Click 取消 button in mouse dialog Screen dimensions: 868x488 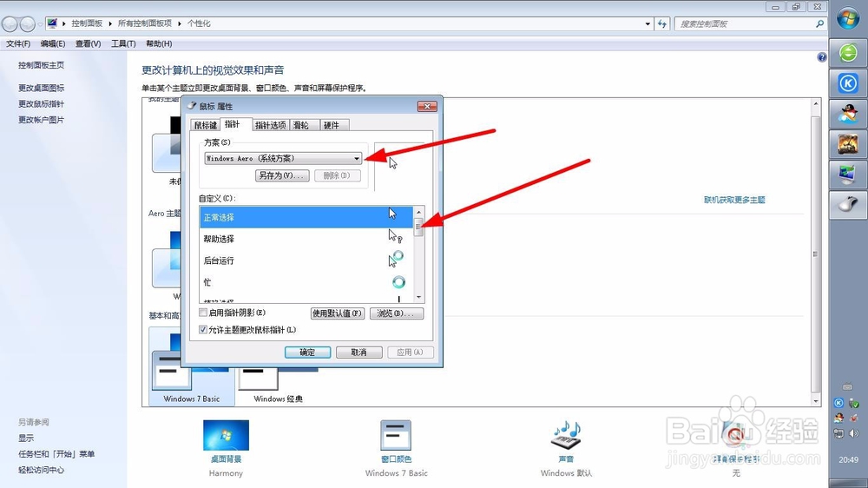pyautogui.click(x=358, y=353)
